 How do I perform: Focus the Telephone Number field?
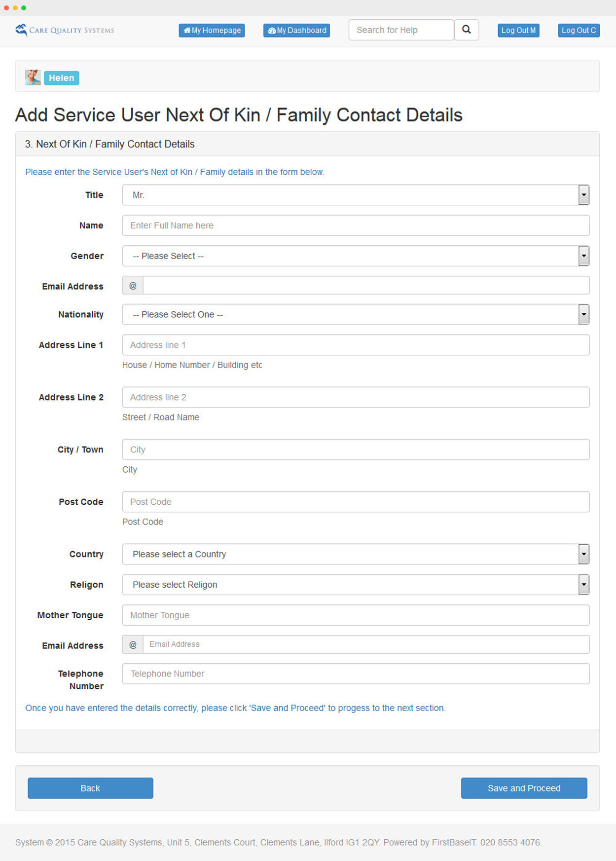coord(355,674)
